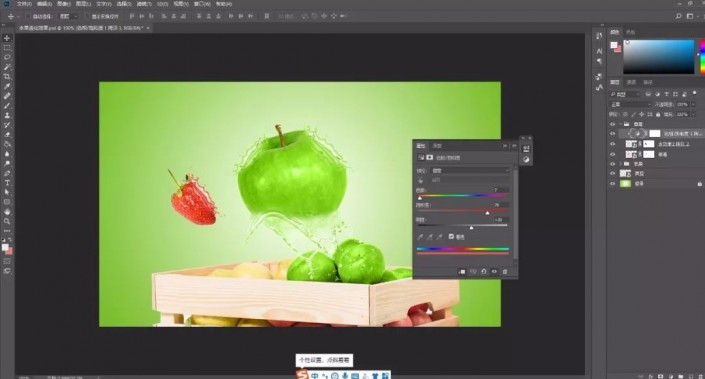Switch to the Swatches (色板) tab

click(x=630, y=32)
